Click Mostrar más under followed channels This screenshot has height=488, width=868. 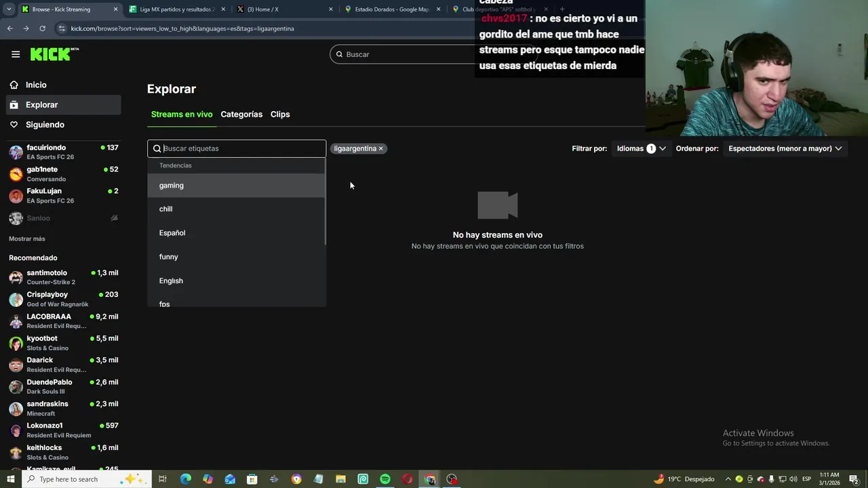(27, 239)
